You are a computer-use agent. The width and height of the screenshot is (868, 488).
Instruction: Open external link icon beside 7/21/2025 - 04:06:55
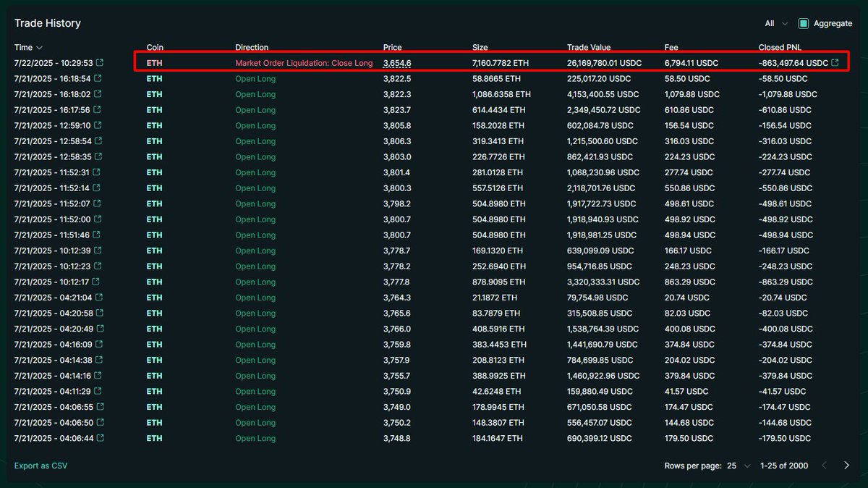tap(99, 407)
